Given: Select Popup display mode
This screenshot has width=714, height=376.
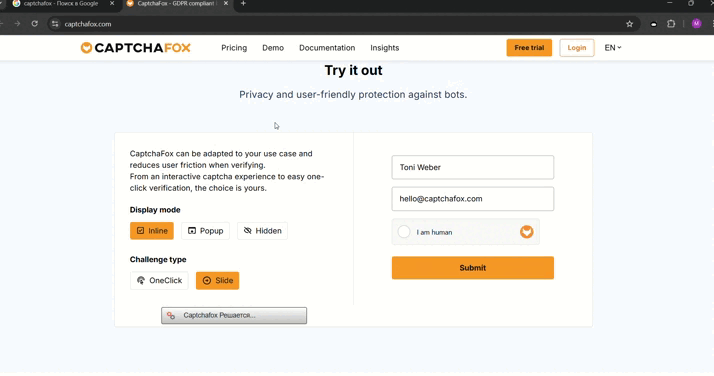Looking at the screenshot, I should [x=205, y=231].
